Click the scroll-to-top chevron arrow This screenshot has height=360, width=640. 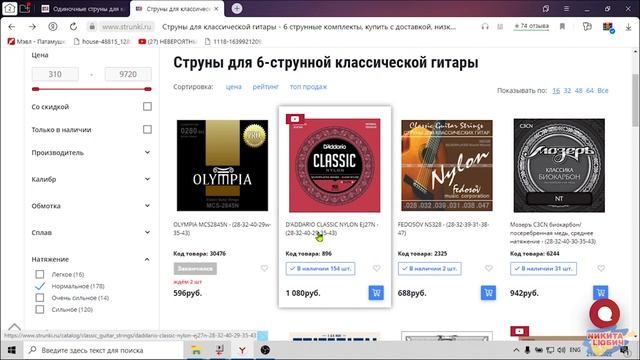pos(14,327)
